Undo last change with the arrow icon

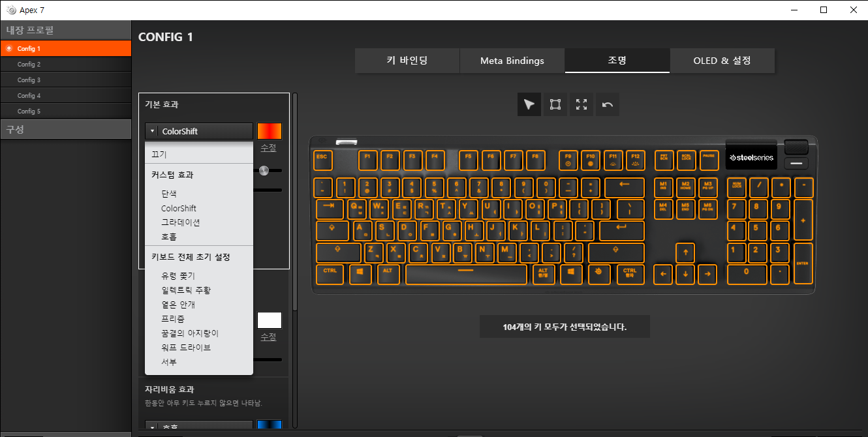tap(608, 104)
